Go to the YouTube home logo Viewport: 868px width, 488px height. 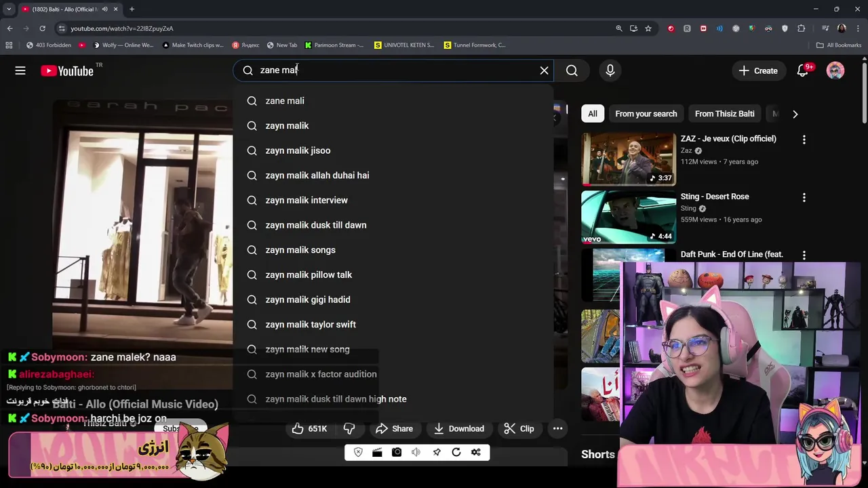pyautogui.click(x=66, y=70)
